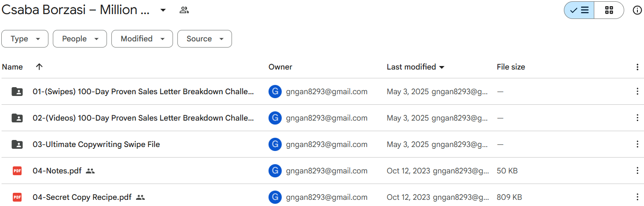Screen dimensions: 644x206
Task: Open more actions for 04-Notes.pdf
Action: pyautogui.click(x=637, y=171)
